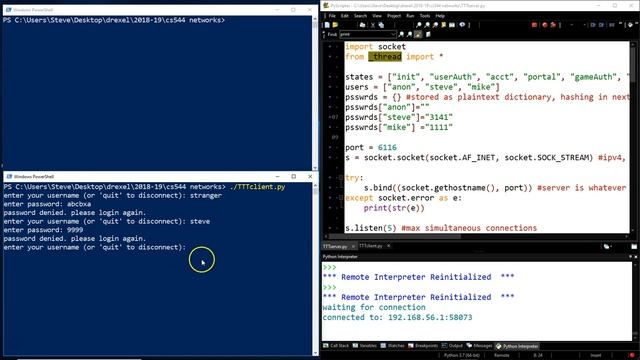Image resolution: width=640 pixels, height=360 pixels.
Task: Open the View menu in PyScripter
Action: coord(377,16)
